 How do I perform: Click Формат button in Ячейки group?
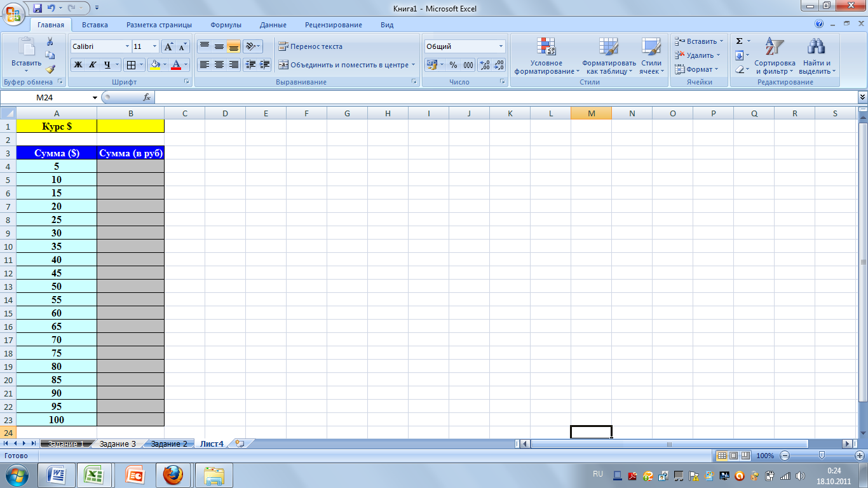pyautogui.click(x=696, y=69)
